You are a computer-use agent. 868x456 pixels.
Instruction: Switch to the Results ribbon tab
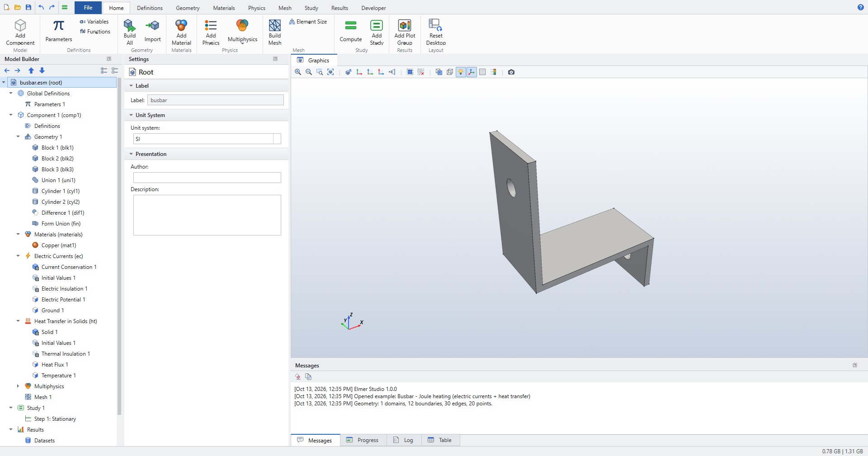340,8
